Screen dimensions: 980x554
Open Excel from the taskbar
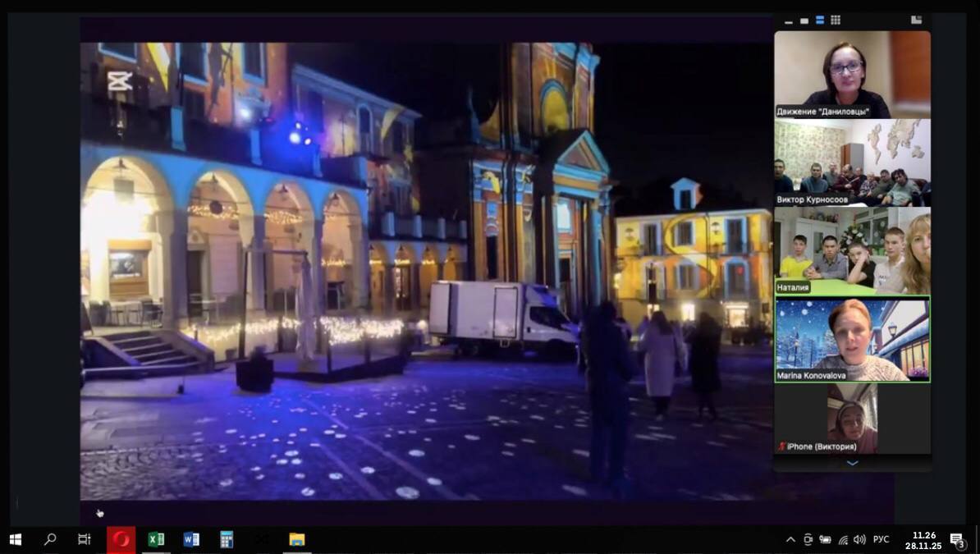pyautogui.click(x=156, y=539)
